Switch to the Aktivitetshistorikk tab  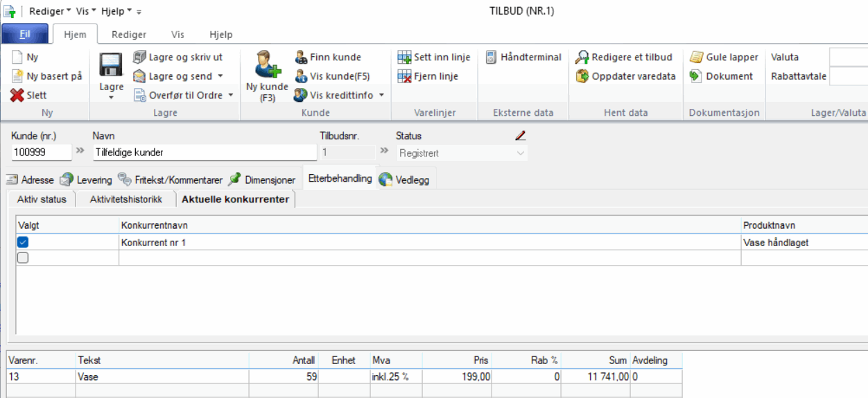click(x=125, y=200)
